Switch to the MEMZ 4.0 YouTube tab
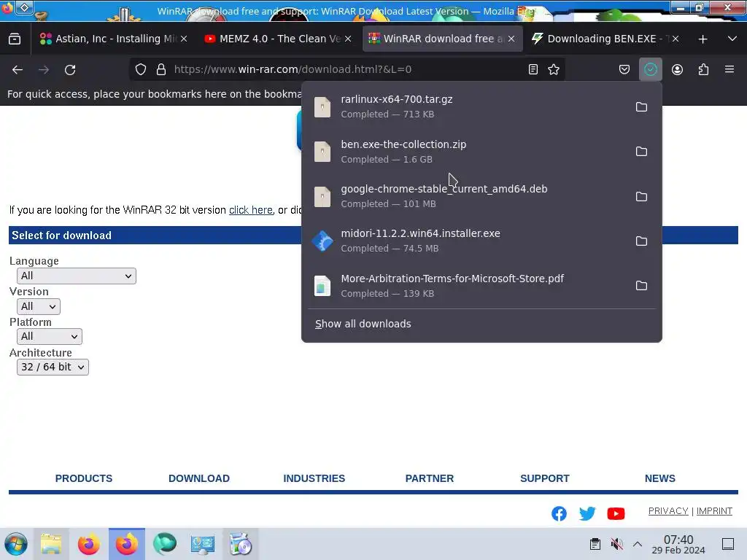The width and height of the screenshot is (747, 560). (279, 39)
